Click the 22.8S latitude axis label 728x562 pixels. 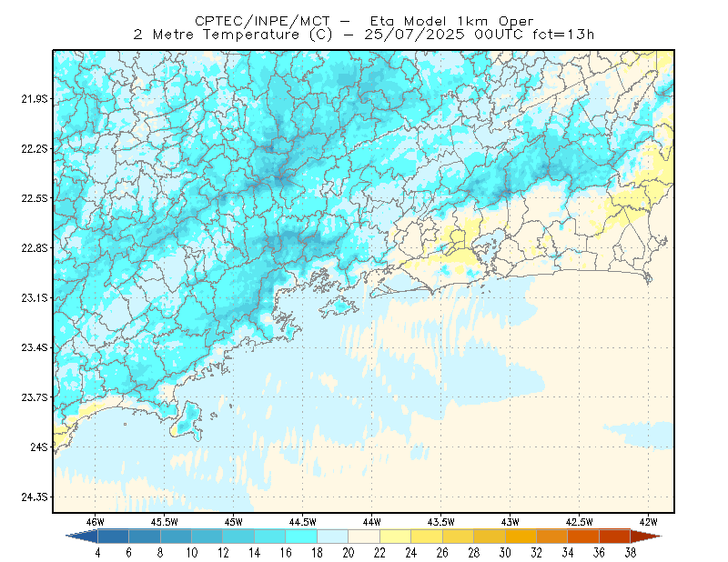click(x=35, y=248)
